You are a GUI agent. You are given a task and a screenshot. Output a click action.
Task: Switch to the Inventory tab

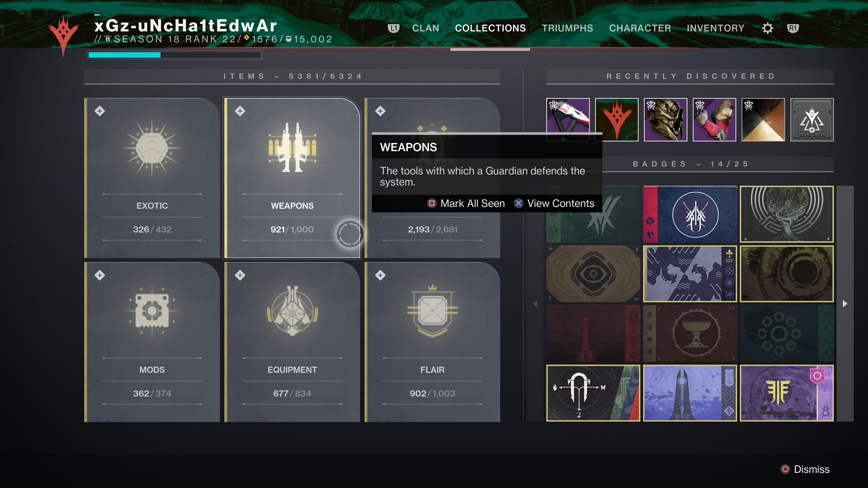click(x=716, y=28)
